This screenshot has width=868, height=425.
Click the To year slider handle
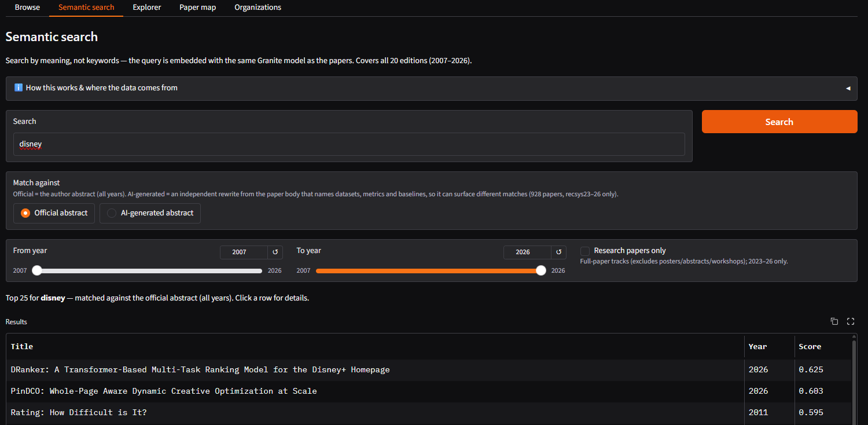[541, 270]
